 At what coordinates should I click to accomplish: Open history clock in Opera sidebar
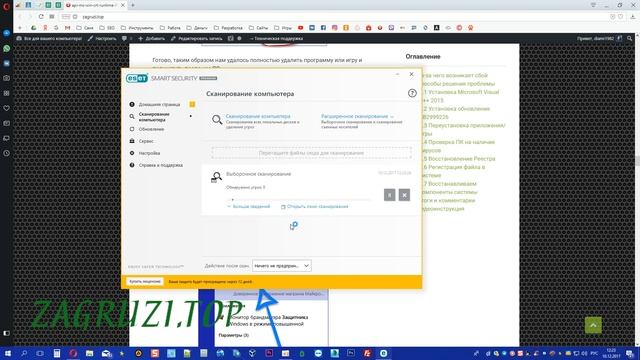tap(7, 153)
